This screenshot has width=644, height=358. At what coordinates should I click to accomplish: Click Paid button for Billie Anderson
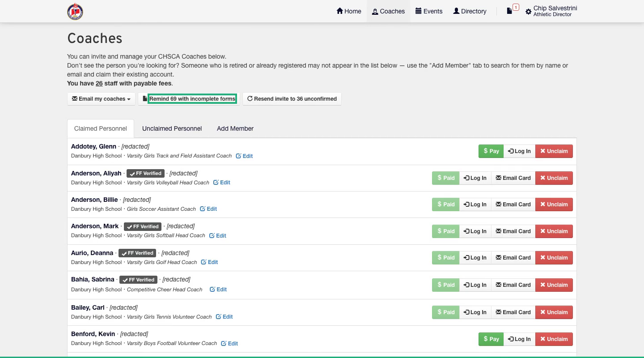click(x=445, y=205)
